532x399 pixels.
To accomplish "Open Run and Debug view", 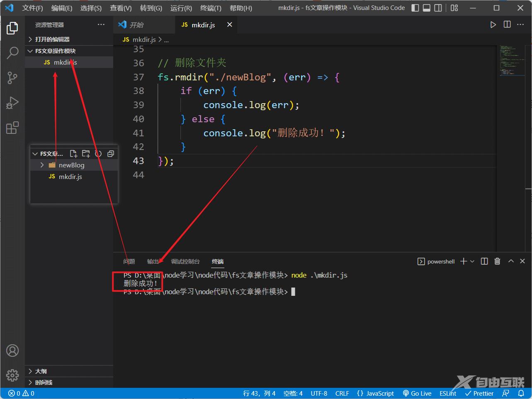I will 12,103.
